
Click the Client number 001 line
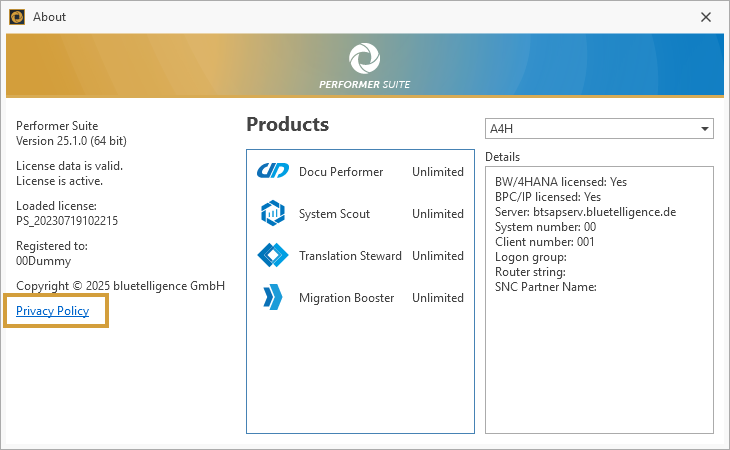tap(545, 242)
